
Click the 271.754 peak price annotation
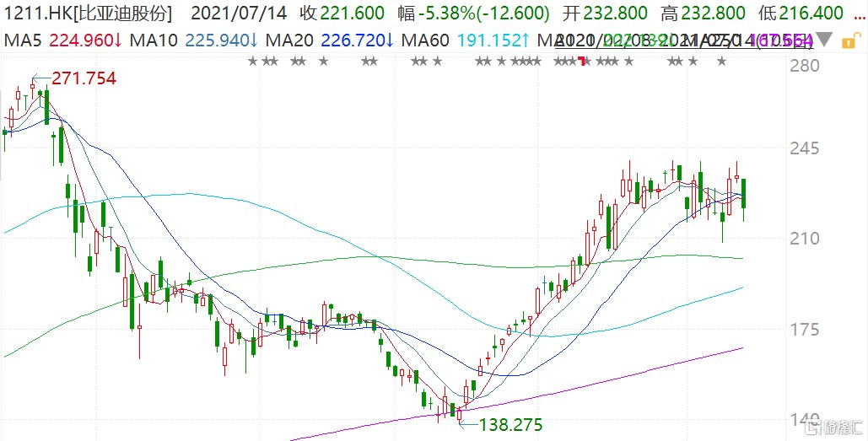84,78
